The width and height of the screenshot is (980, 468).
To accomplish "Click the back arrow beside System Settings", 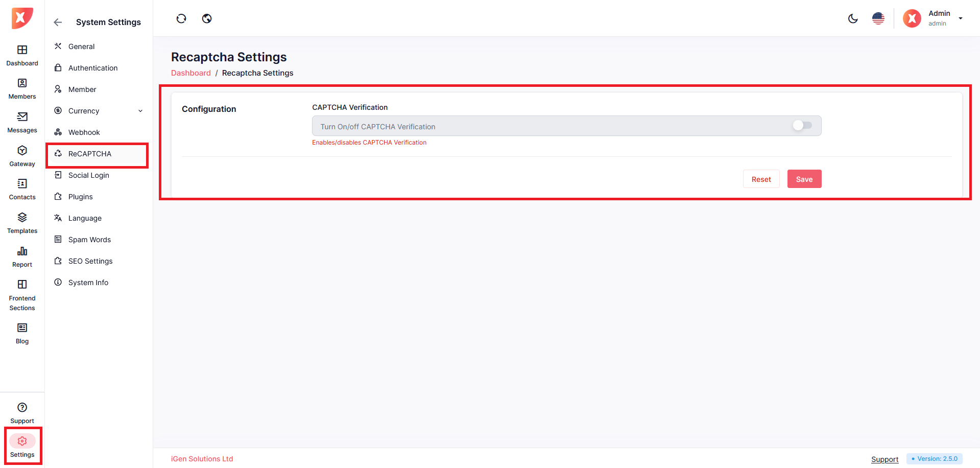I will 58,22.
